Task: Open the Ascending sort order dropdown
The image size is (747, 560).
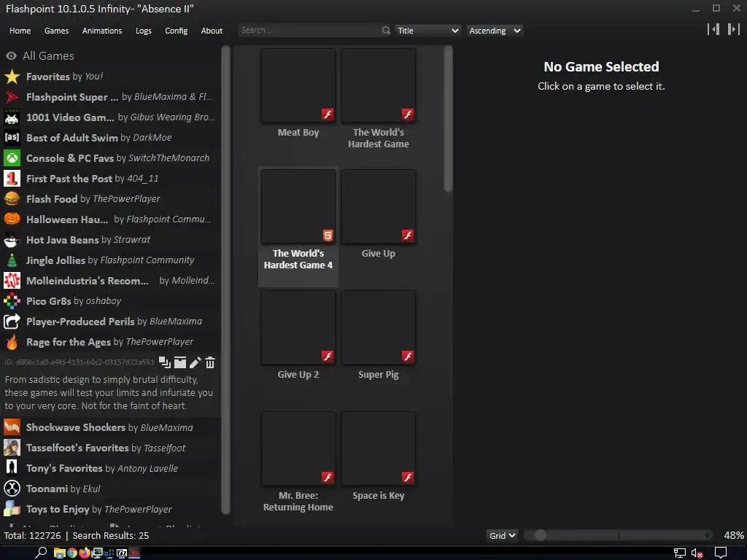Action: (x=495, y=31)
